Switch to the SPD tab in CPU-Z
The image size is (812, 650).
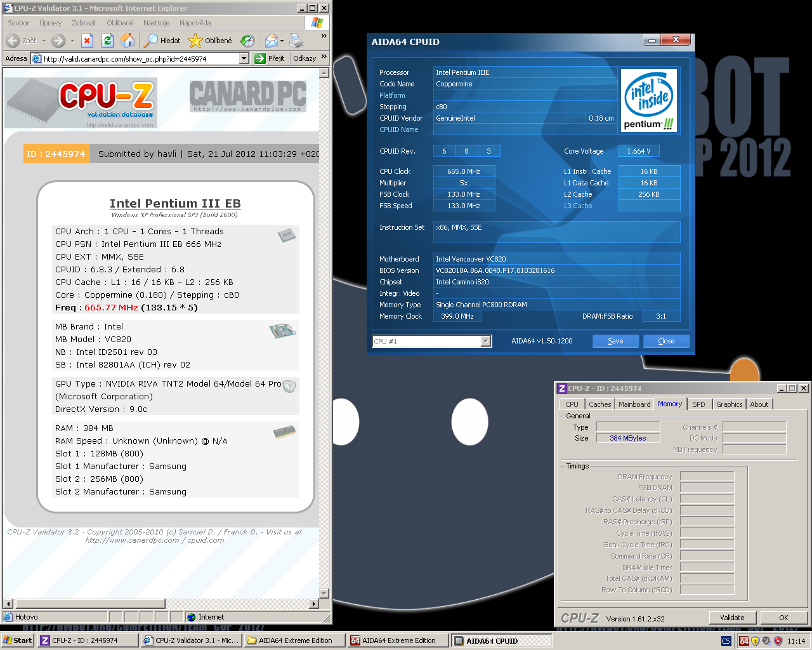698,404
